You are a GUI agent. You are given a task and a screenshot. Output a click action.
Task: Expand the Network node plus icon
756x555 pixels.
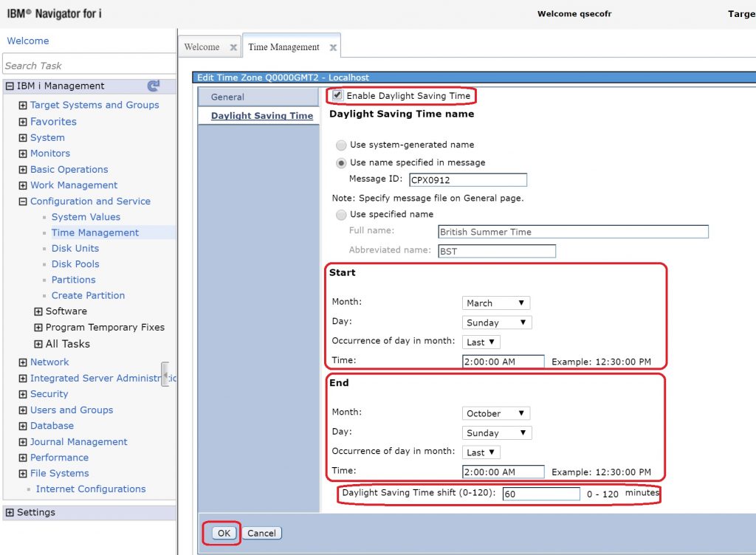tap(23, 362)
